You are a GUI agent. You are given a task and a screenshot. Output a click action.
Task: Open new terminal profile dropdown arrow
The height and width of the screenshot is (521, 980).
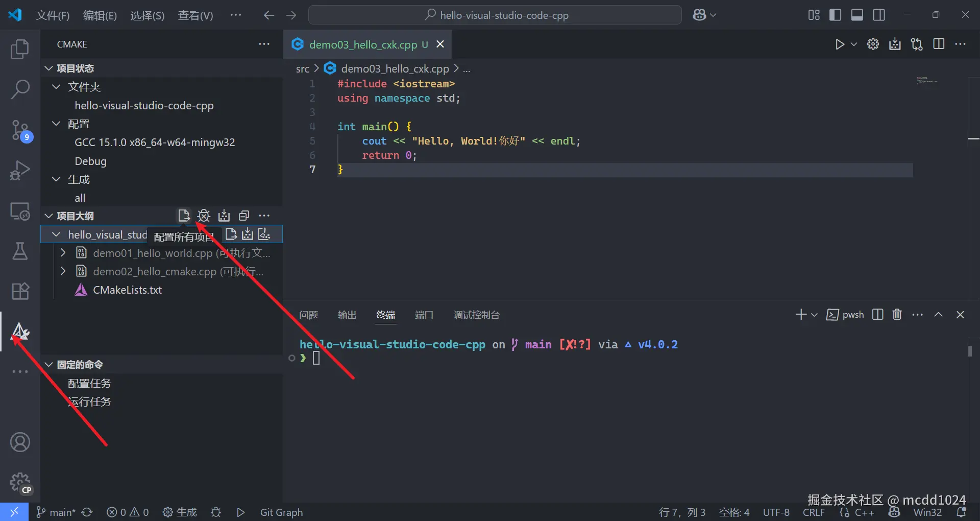point(814,315)
